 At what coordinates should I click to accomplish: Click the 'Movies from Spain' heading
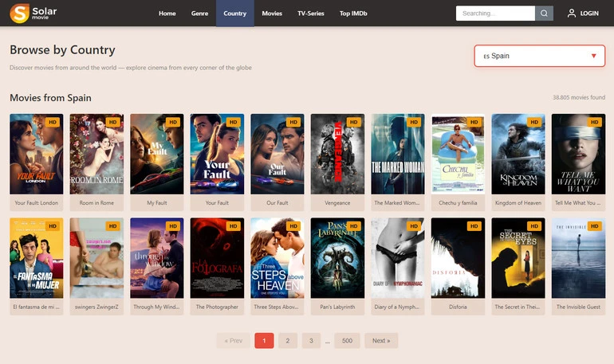click(50, 98)
